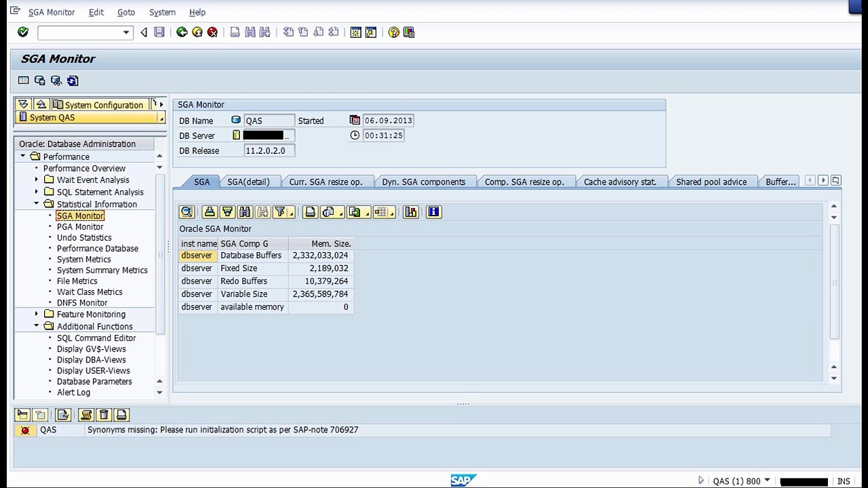The width and height of the screenshot is (868, 488).
Task: Click the Customize local layout icon
Action: pos(409,32)
